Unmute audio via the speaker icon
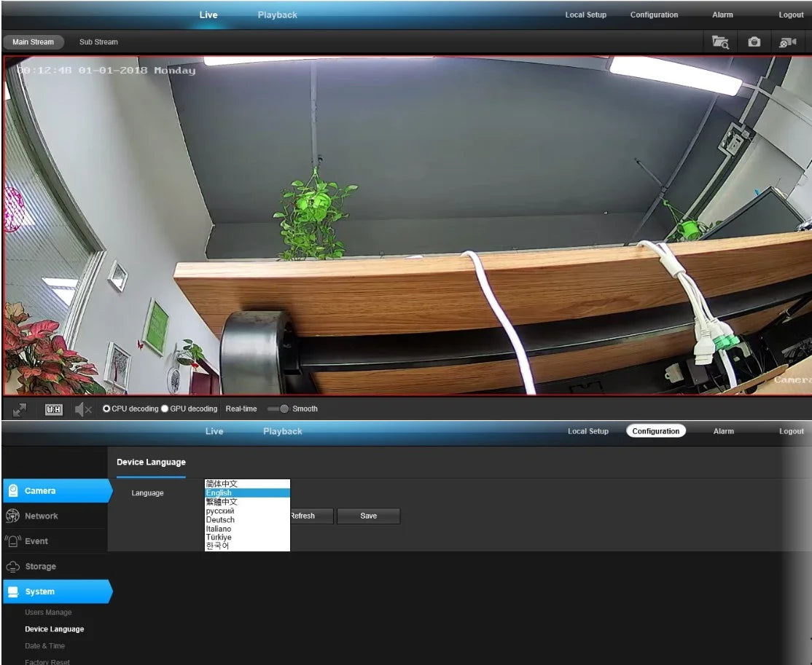 pos(83,409)
